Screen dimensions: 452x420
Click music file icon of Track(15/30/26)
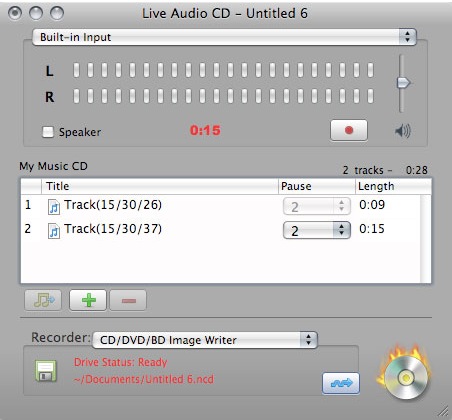tap(54, 206)
